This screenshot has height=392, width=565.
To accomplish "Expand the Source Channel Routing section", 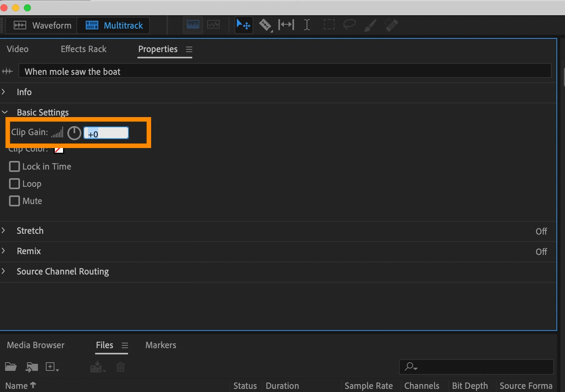I will point(4,271).
